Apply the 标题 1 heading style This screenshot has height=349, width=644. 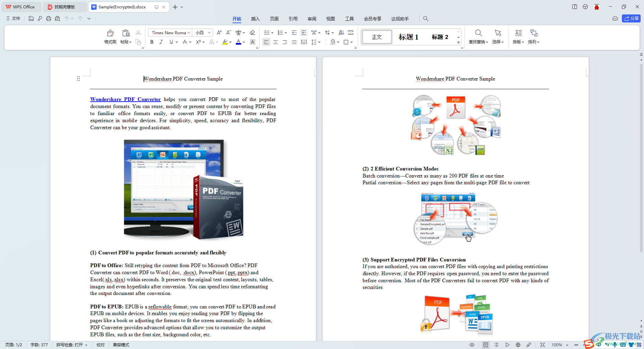409,37
